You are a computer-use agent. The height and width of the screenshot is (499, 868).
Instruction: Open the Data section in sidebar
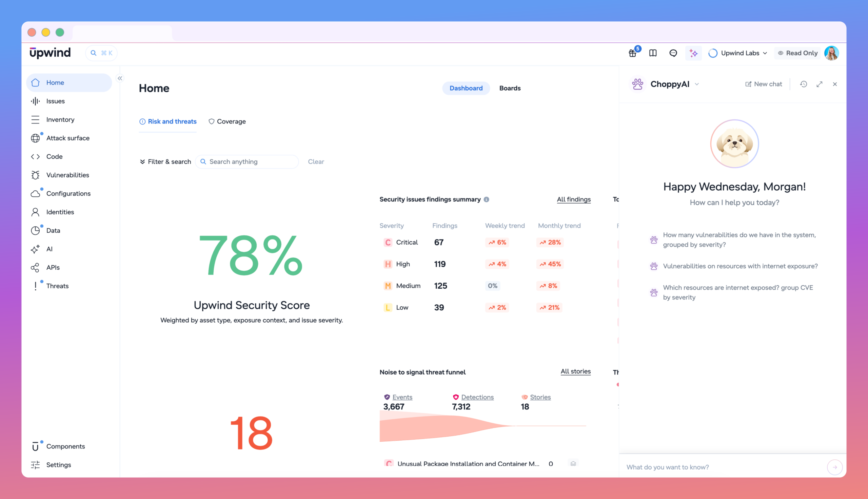(x=69, y=231)
